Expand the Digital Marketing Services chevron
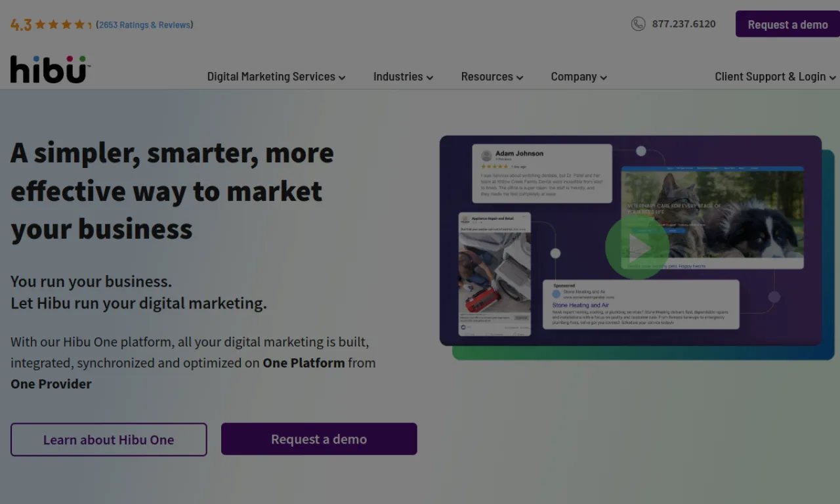The image size is (840, 504). [x=342, y=77]
